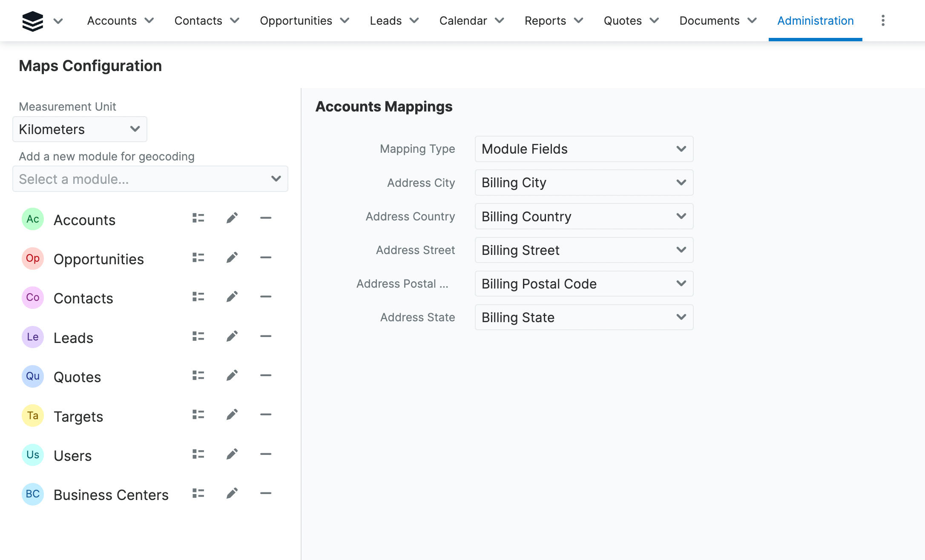Show mappings list icon for Leads
Viewport: 925px width, 560px height.
point(198,336)
